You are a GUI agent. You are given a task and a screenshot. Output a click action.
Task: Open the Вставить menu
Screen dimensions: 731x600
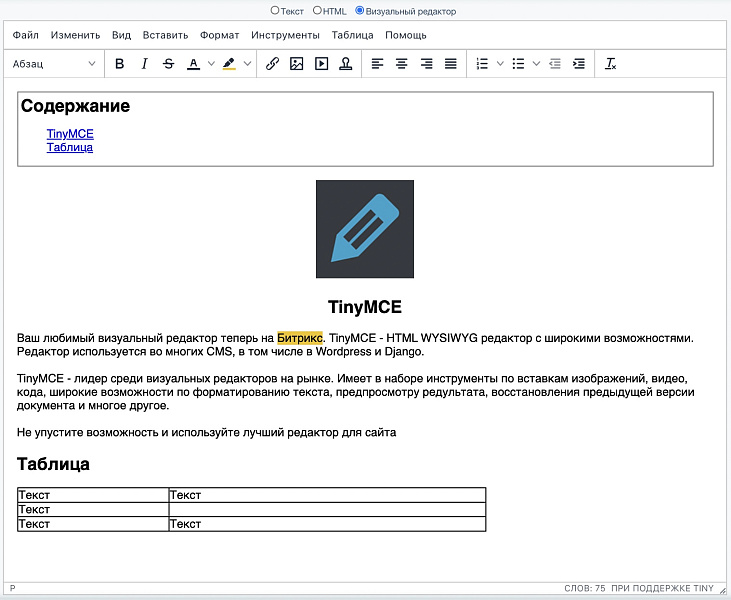coord(165,35)
